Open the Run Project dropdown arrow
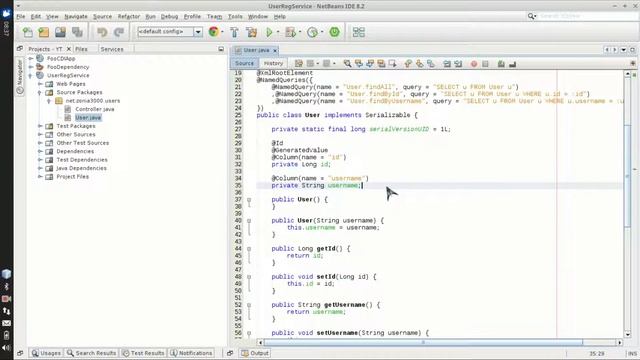The image size is (640, 360). (278, 32)
